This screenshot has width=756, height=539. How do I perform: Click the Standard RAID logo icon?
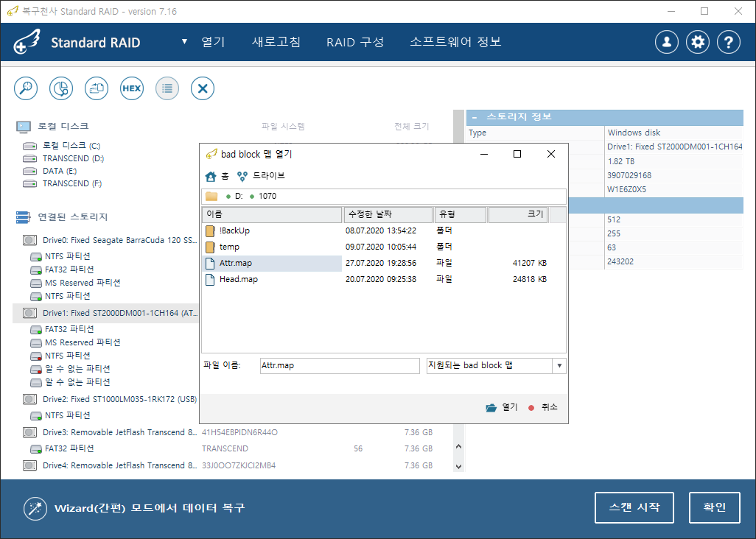click(x=27, y=42)
